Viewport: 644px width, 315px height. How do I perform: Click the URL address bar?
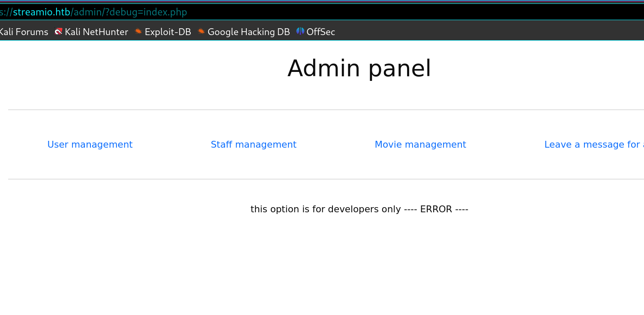(x=322, y=12)
